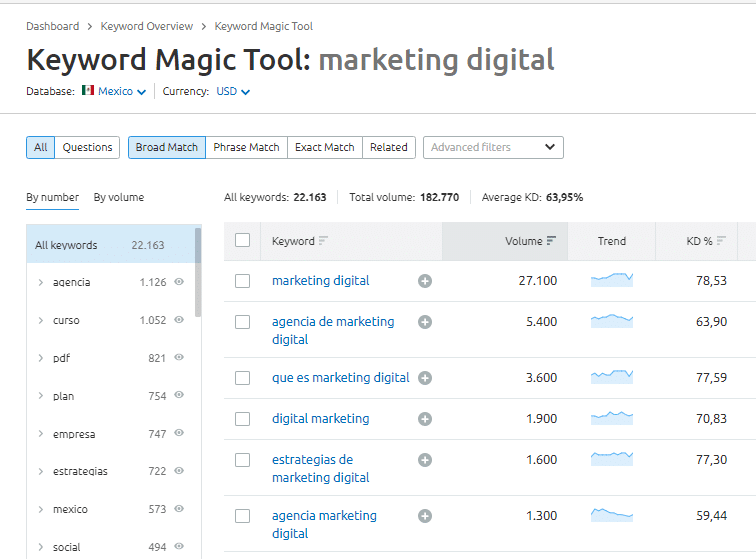Expand the 'pdf' keyword group
This screenshot has height=559, width=756.
[x=40, y=358]
